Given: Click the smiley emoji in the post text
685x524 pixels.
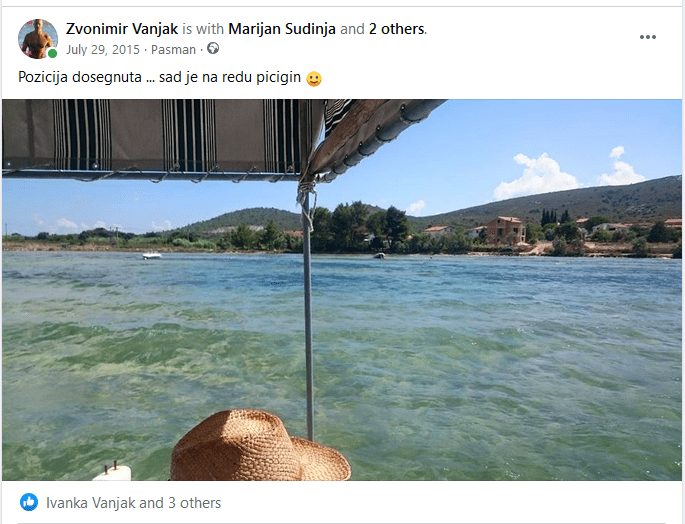Looking at the screenshot, I should [314, 79].
